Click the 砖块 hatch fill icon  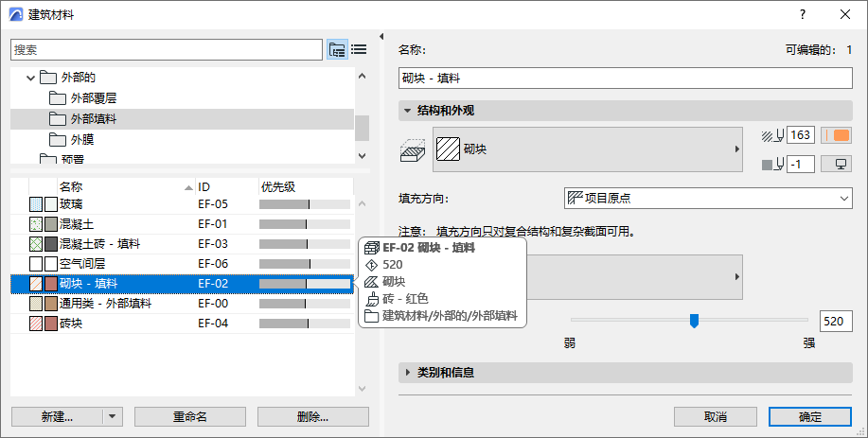coord(36,324)
